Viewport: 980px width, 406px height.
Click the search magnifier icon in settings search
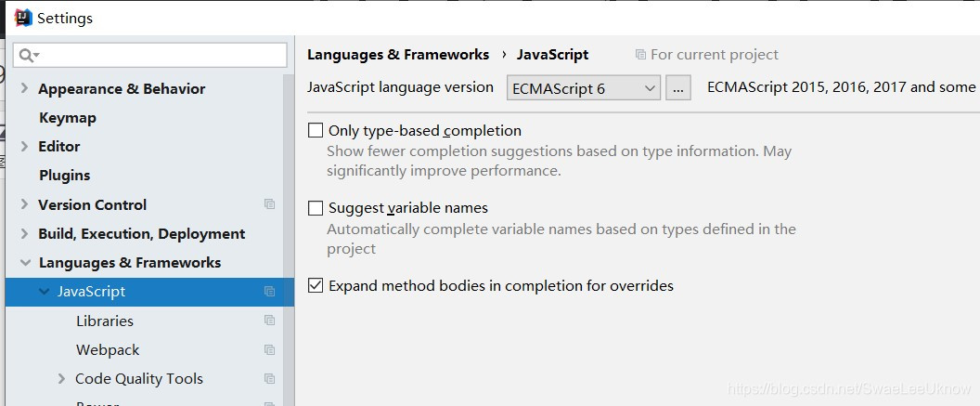28,55
